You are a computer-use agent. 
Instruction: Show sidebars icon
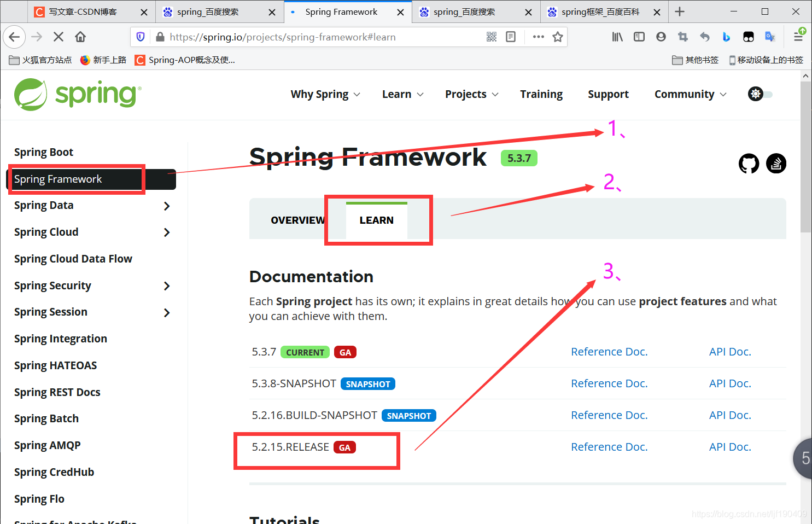(x=639, y=37)
